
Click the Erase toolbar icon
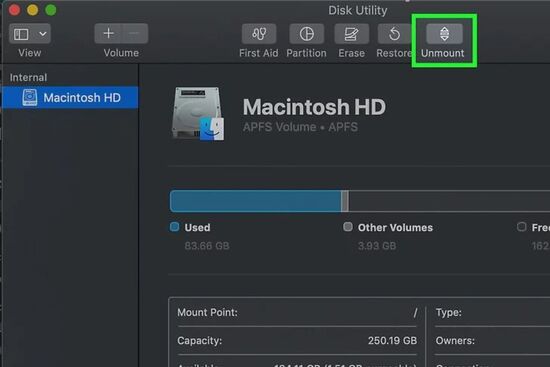tap(351, 34)
